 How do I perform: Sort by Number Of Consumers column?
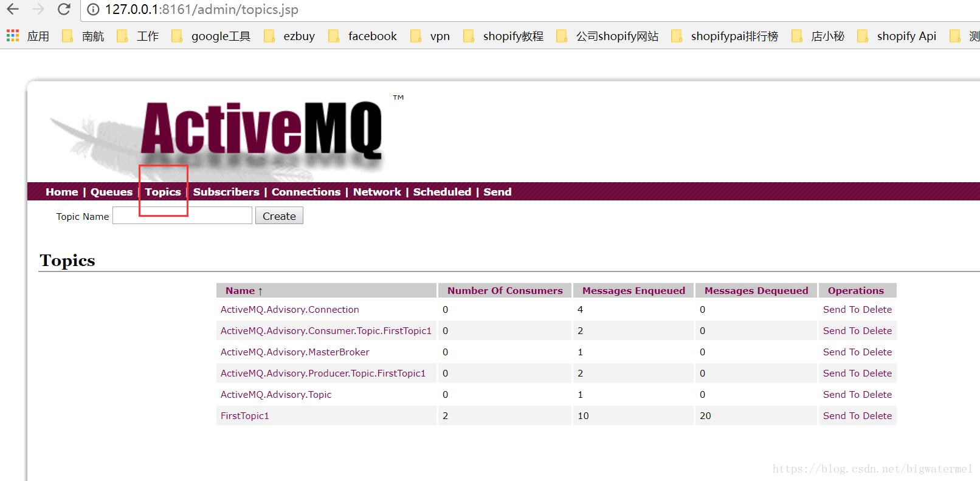pos(505,290)
